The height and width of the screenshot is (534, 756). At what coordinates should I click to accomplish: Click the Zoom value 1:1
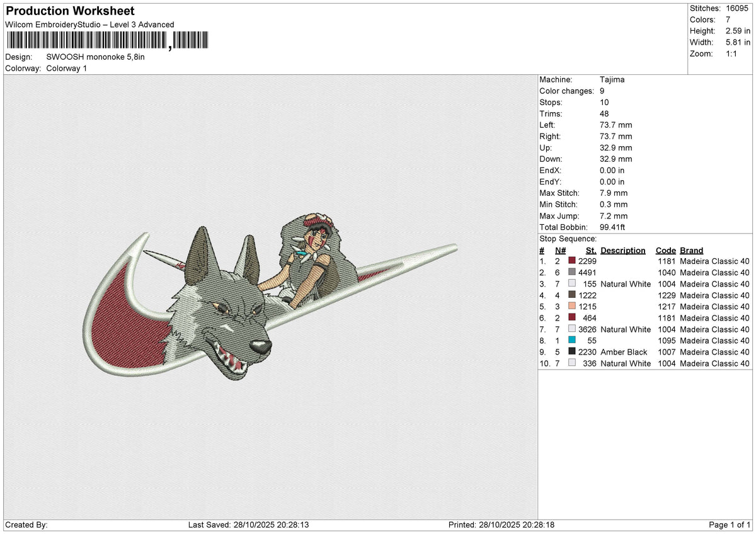(x=732, y=54)
